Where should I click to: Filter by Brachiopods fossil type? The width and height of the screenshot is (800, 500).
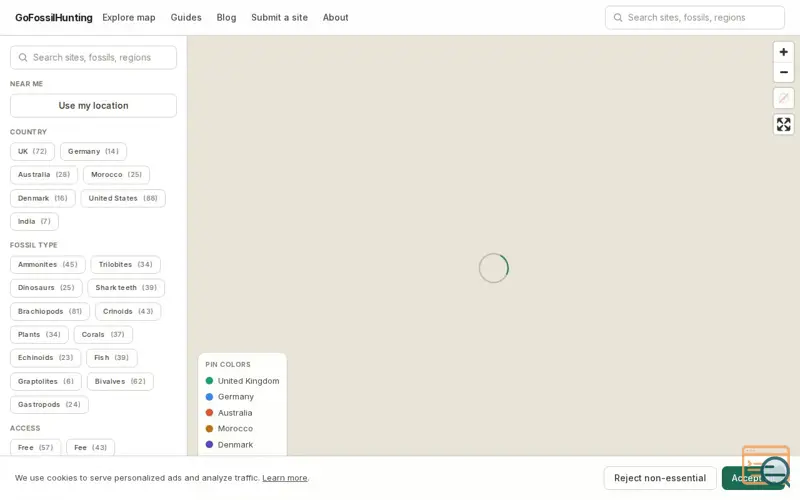pos(50,311)
